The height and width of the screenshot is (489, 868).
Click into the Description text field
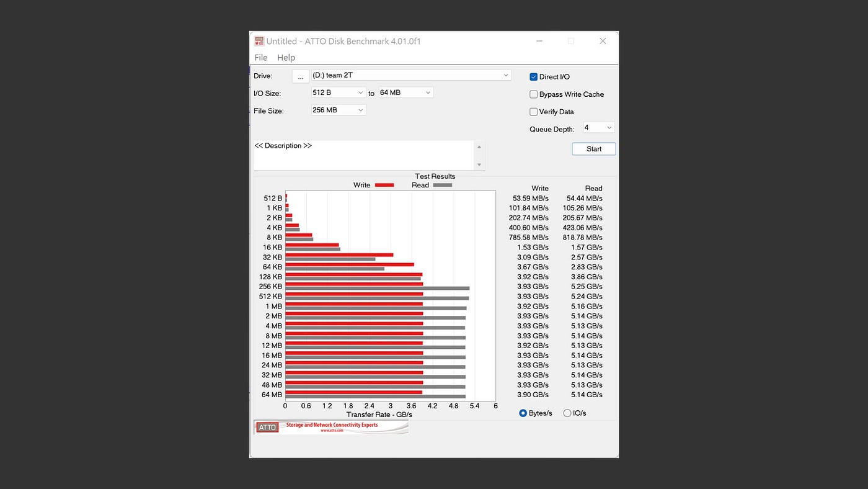click(x=363, y=155)
